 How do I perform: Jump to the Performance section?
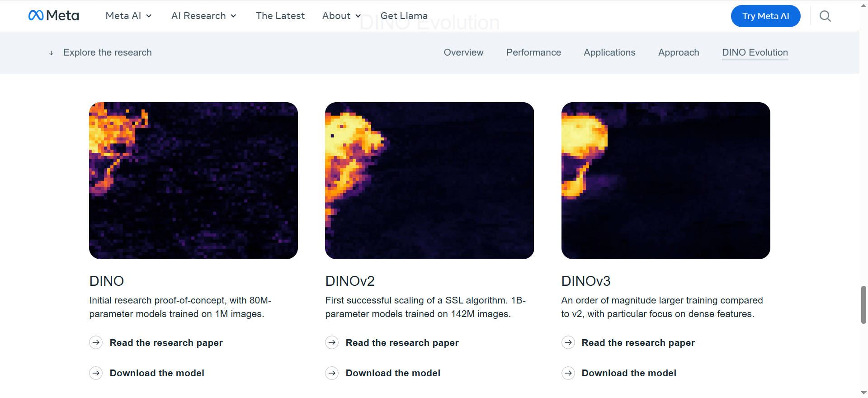(x=533, y=52)
